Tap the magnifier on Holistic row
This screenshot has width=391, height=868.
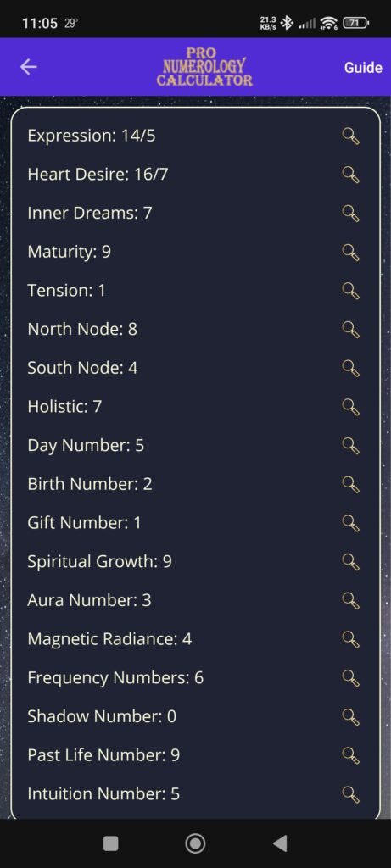(351, 408)
